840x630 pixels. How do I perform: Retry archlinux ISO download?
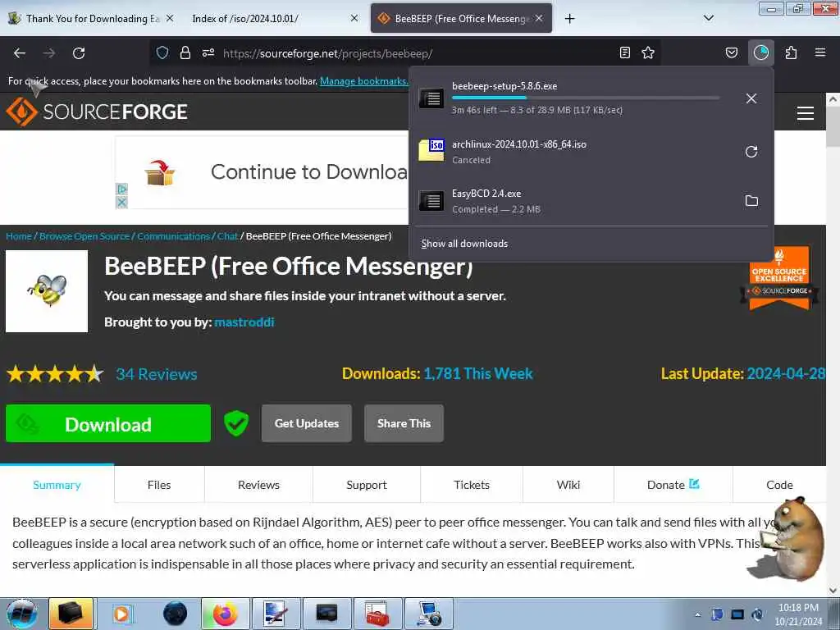(751, 152)
